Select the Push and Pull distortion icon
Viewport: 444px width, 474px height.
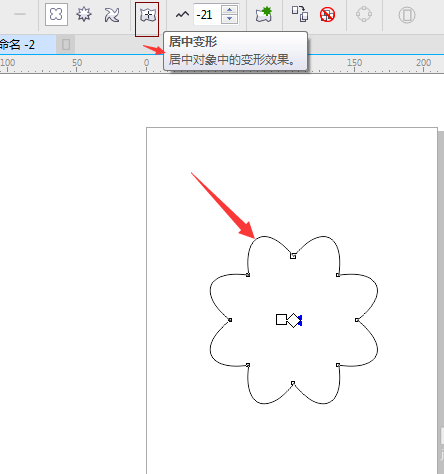(56, 14)
